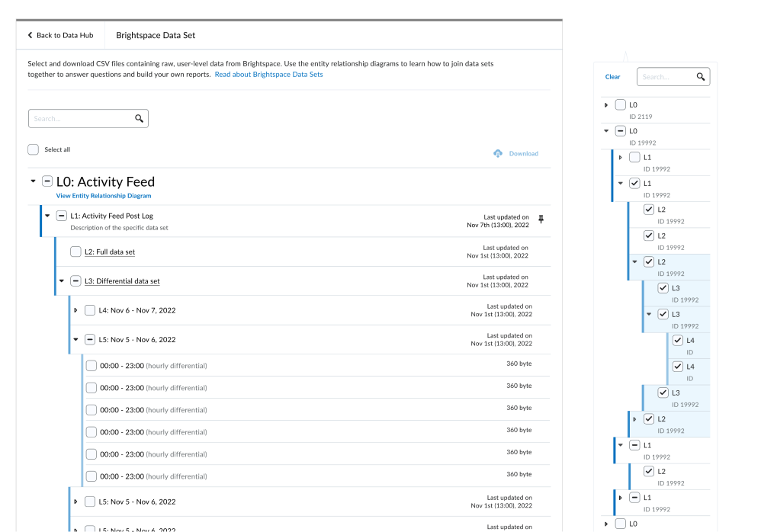This screenshot has height=532, width=761.
Task: Click Back to Data Hub text
Action: click(65, 35)
